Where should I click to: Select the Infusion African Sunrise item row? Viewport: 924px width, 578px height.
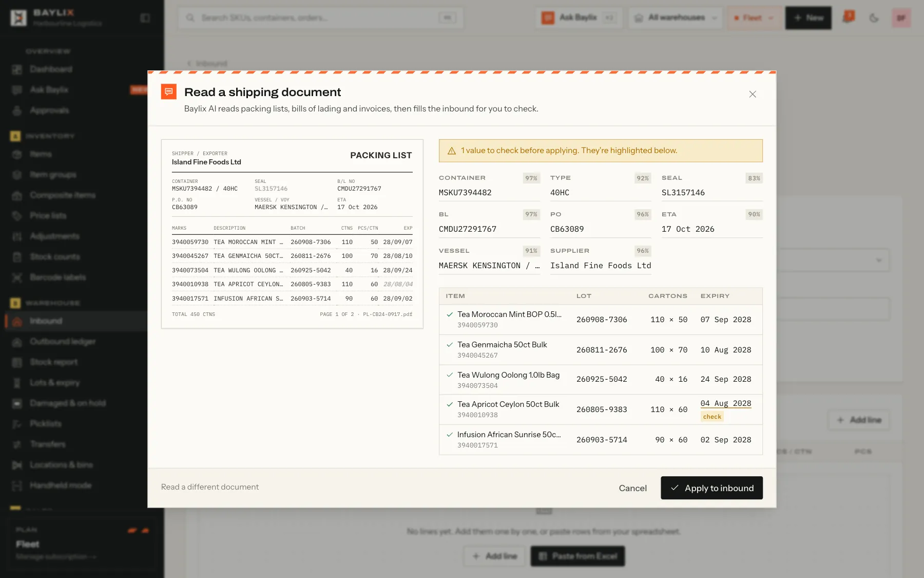601,440
